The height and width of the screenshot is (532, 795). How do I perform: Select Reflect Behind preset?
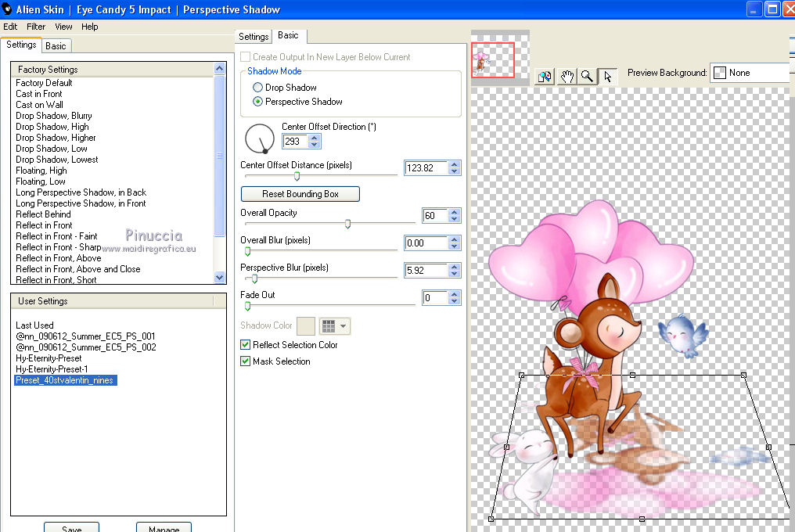[x=43, y=214]
